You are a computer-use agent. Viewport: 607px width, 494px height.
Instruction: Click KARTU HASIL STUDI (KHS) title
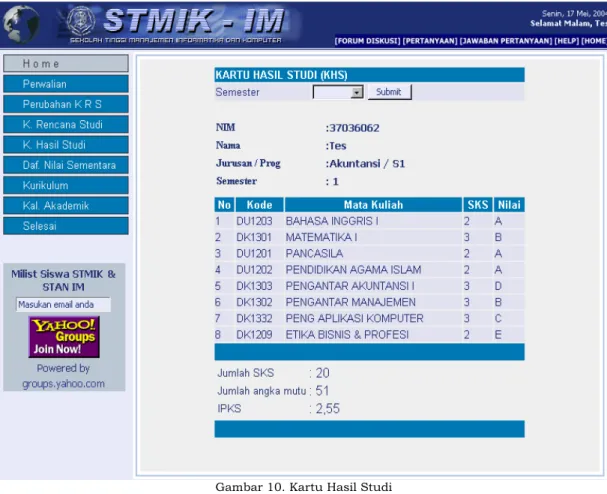(281, 75)
